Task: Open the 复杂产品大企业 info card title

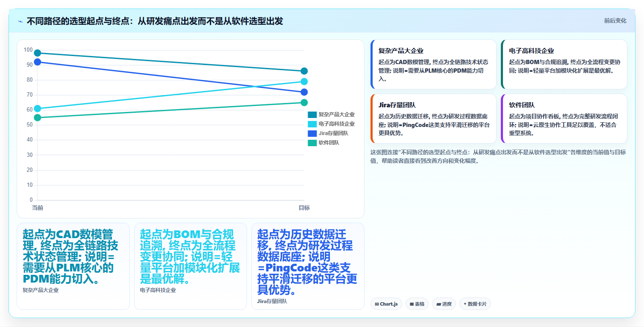Action: click(401, 51)
